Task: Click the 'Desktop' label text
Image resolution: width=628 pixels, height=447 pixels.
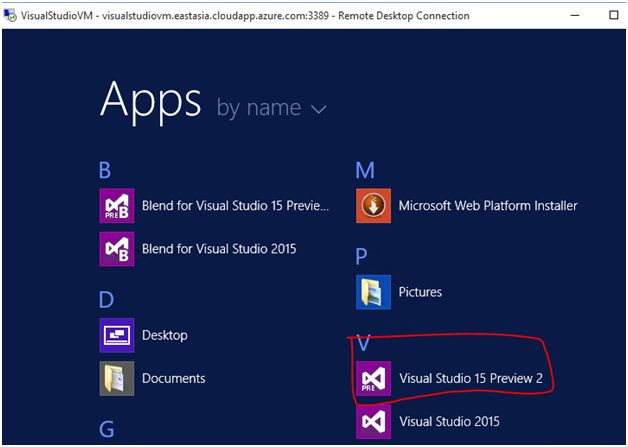Action: [165, 335]
